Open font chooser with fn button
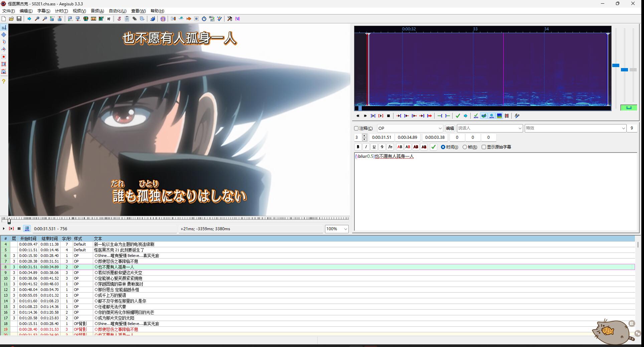 [390, 147]
